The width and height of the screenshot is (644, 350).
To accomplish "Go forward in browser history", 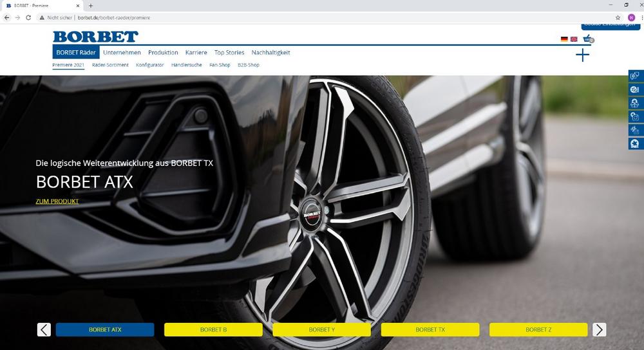I will coord(17,17).
